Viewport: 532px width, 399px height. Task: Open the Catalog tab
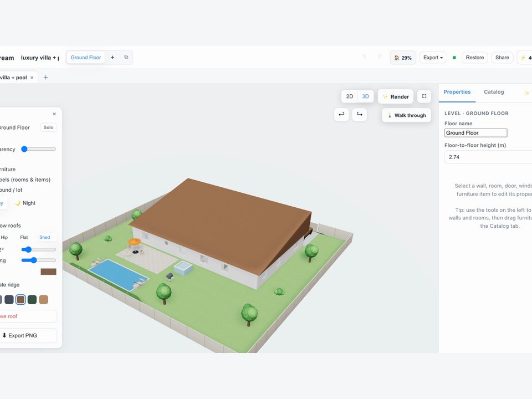(x=494, y=92)
